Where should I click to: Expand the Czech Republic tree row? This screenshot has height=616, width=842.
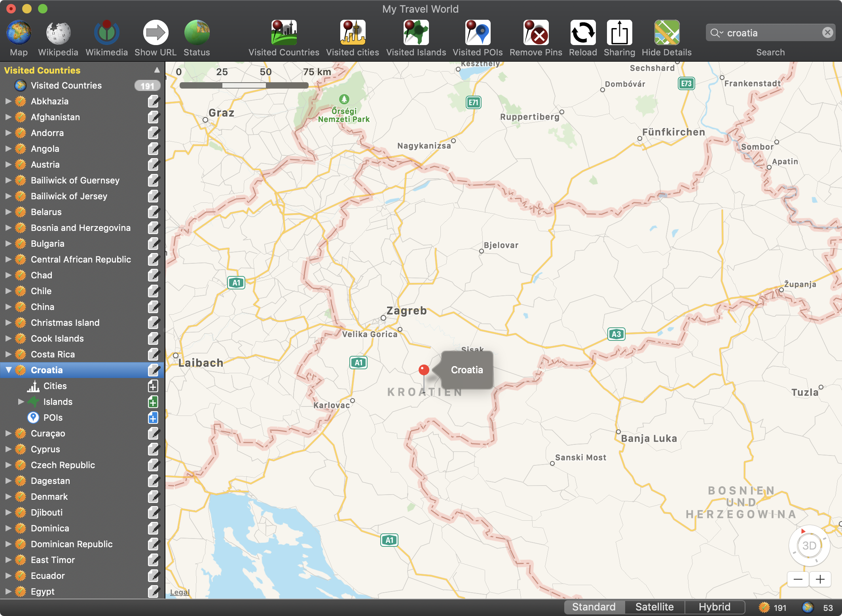point(8,465)
